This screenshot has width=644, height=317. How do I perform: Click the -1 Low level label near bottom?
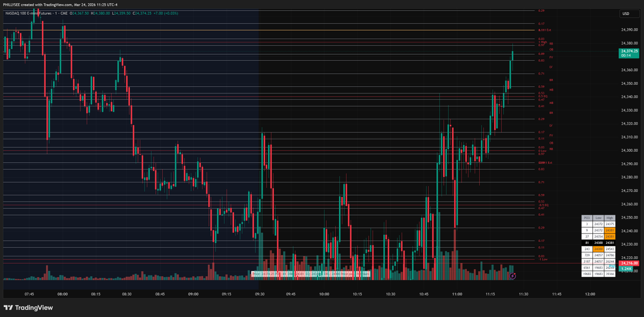(542, 259)
